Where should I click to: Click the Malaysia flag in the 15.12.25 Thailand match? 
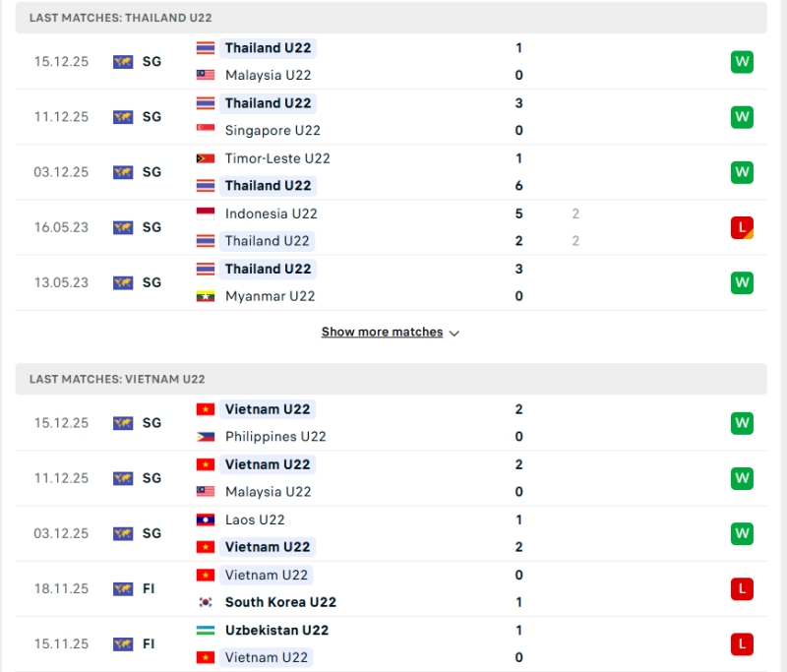[x=205, y=75]
